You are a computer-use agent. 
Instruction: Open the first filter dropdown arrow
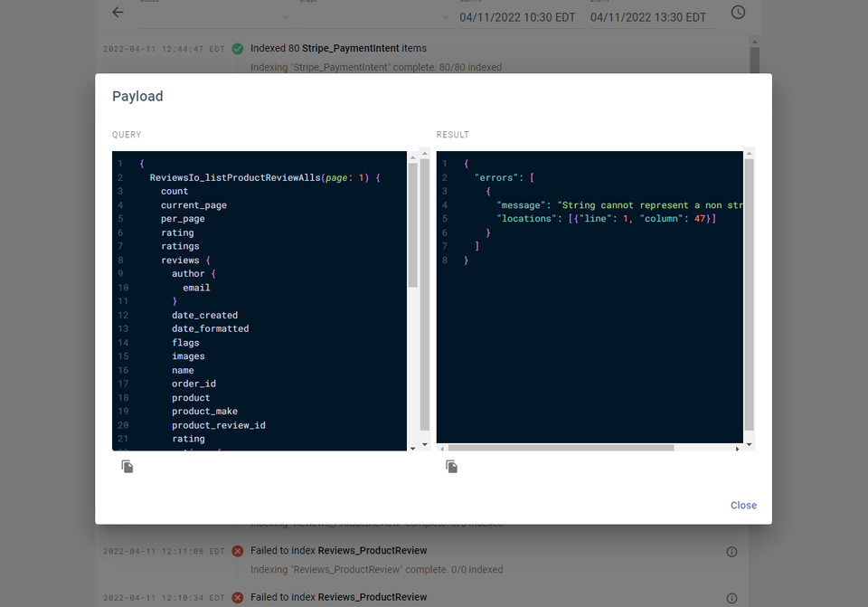pos(286,18)
